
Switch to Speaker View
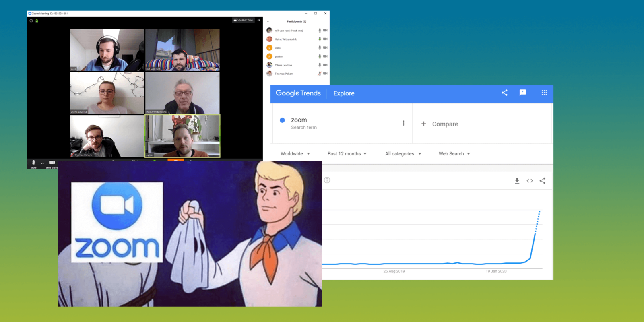pyautogui.click(x=244, y=20)
